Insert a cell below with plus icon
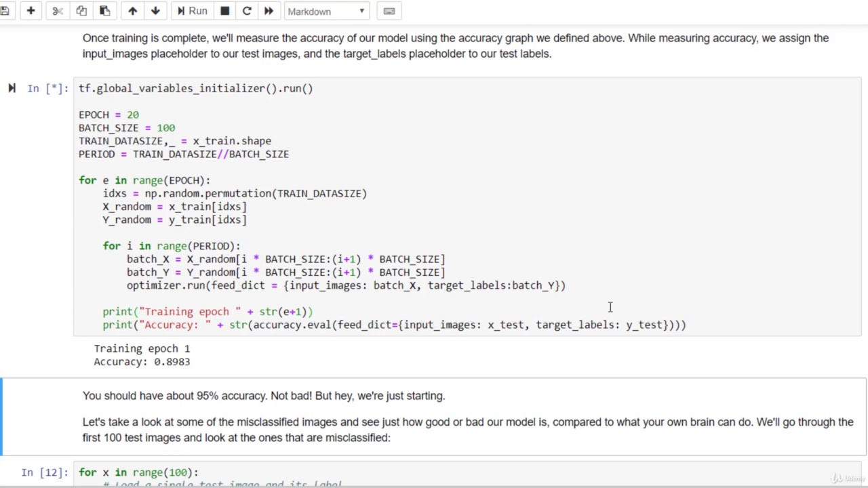868x488 pixels. pos(31,11)
